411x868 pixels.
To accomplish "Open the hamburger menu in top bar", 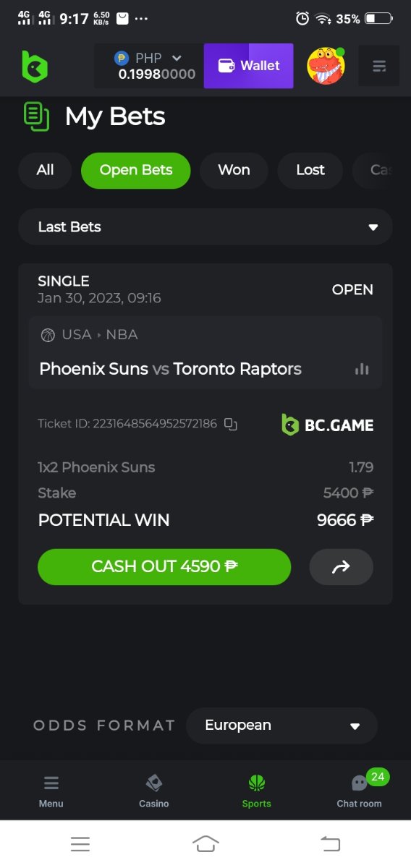I will (379, 67).
